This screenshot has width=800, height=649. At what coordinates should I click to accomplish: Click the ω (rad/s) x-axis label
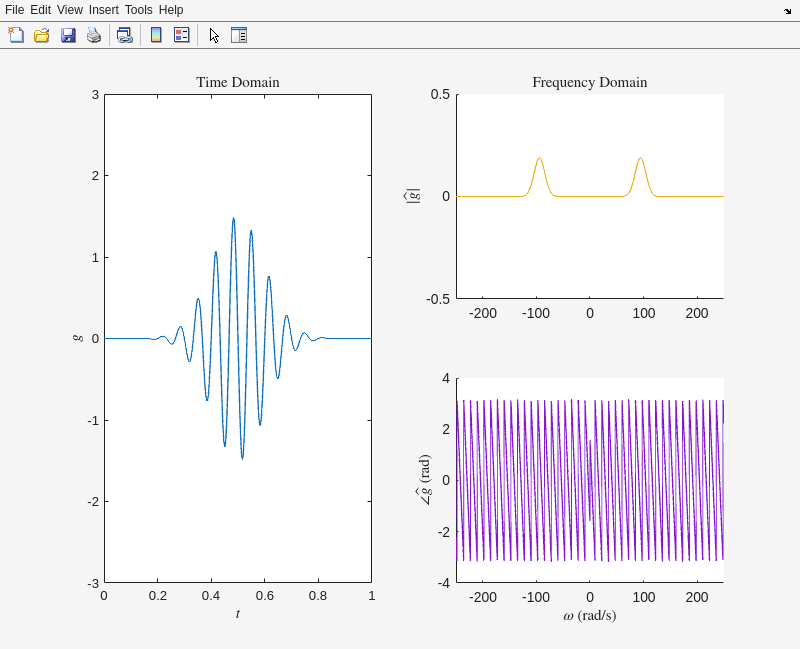click(x=589, y=615)
